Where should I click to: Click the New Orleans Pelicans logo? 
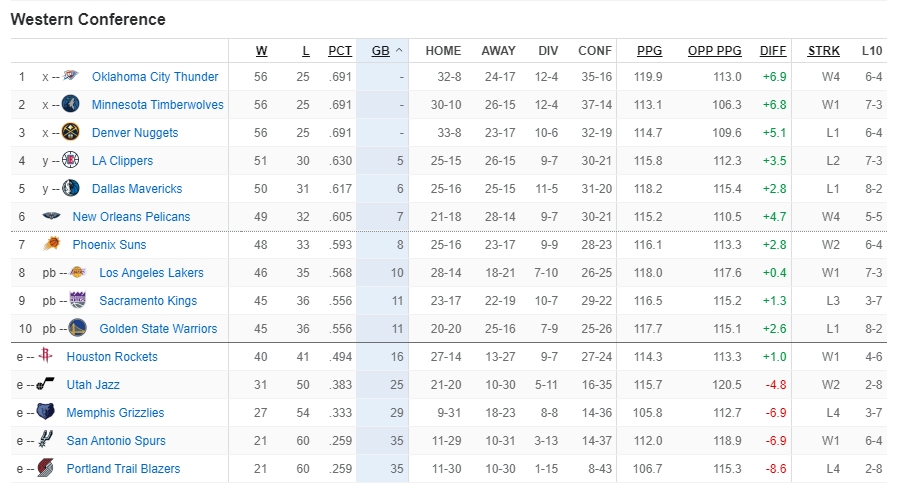click(x=51, y=216)
